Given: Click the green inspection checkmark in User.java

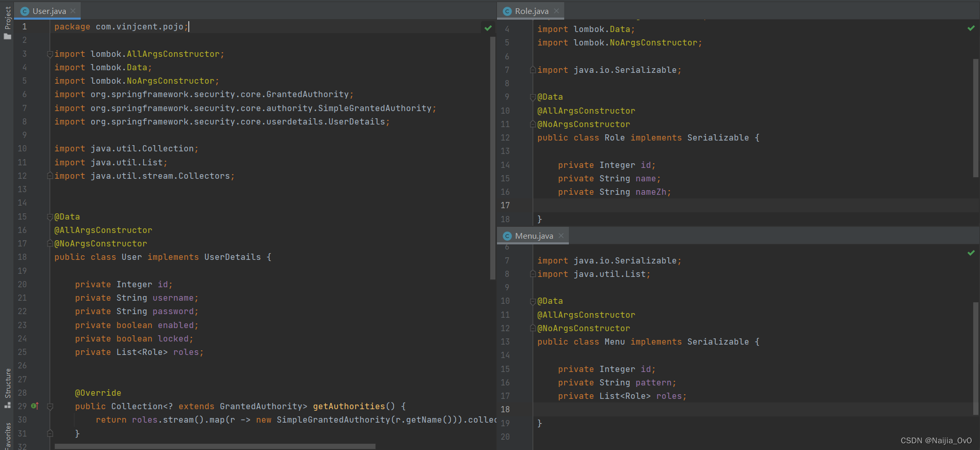Looking at the screenshot, I should tap(488, 28).
